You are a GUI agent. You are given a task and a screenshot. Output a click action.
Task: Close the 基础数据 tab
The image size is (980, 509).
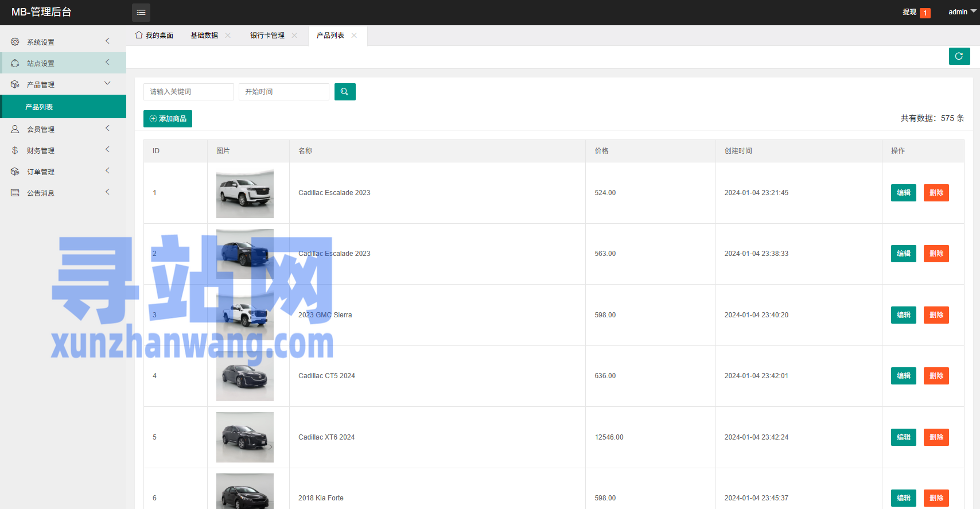[x=228, y=36]
